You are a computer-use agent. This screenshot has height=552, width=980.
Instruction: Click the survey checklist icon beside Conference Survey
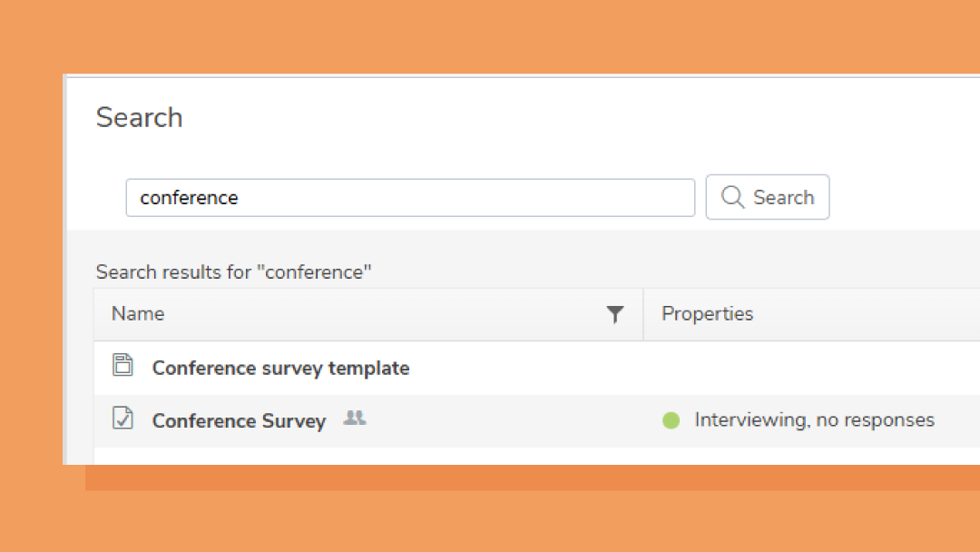[x=122, y=419]
